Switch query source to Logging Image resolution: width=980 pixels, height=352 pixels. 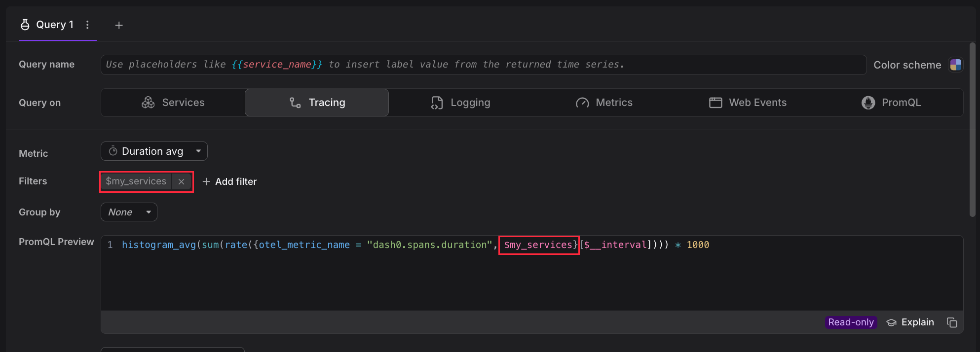pyautogui.click(x=460, y=103)
